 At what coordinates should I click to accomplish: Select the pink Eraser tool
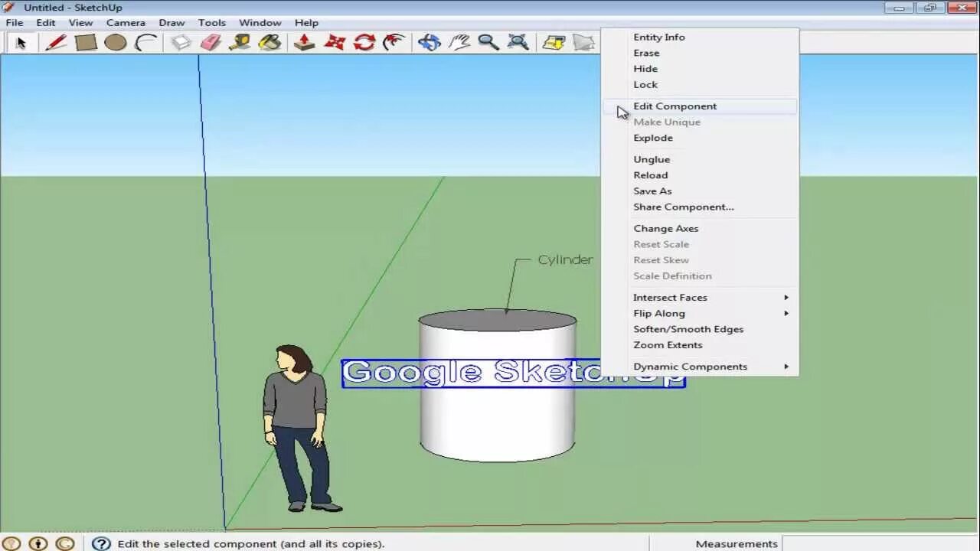[x=211, y=43]
